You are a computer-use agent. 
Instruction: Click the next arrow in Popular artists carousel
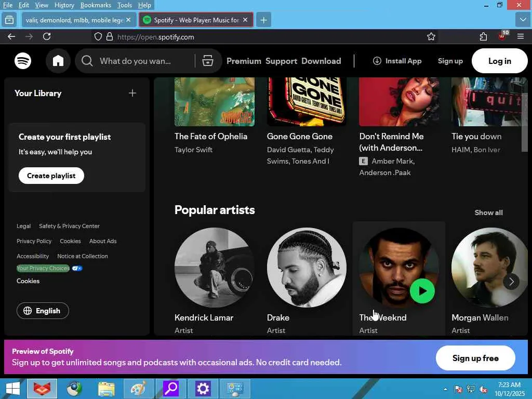point(511,281)
